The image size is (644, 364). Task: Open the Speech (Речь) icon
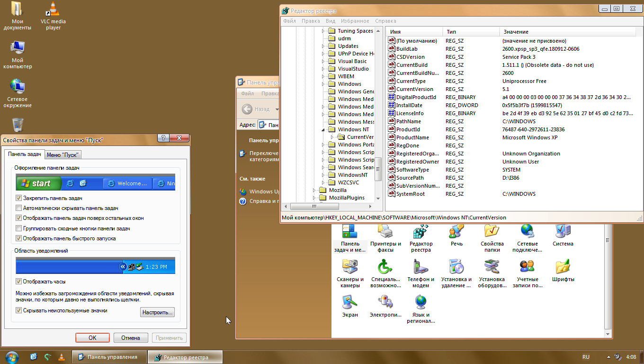(x=456, y=235)
